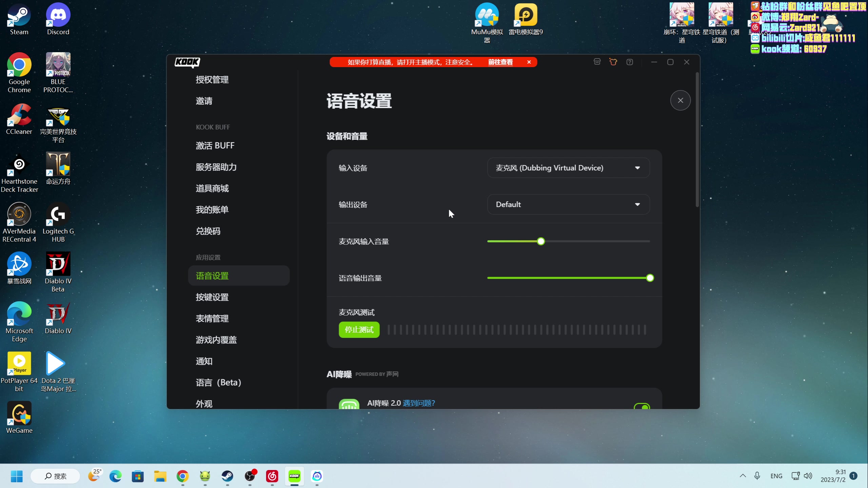868x488 pixels.
Task: Expand the 输入设备 microphone dropdown
Action: tap(568, 168)
